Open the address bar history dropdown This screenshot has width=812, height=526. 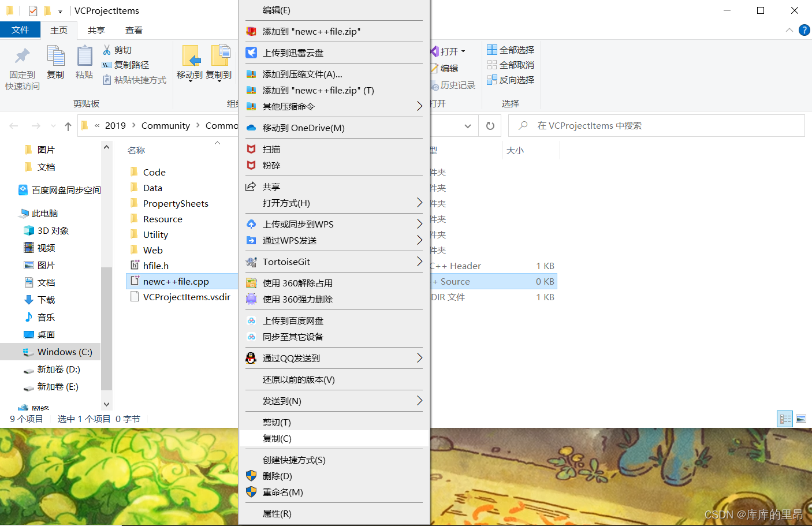click(468, 125)
